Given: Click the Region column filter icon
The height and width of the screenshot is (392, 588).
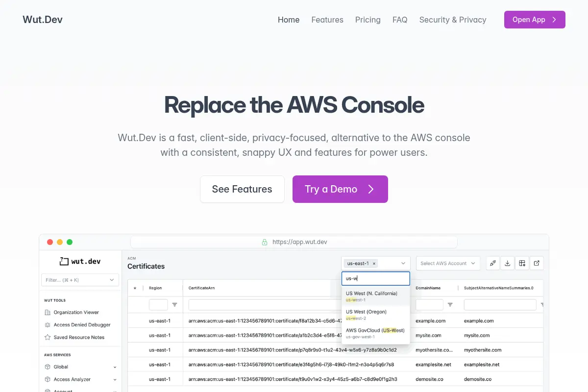Looking at the screenshot, I should (174, 305).
